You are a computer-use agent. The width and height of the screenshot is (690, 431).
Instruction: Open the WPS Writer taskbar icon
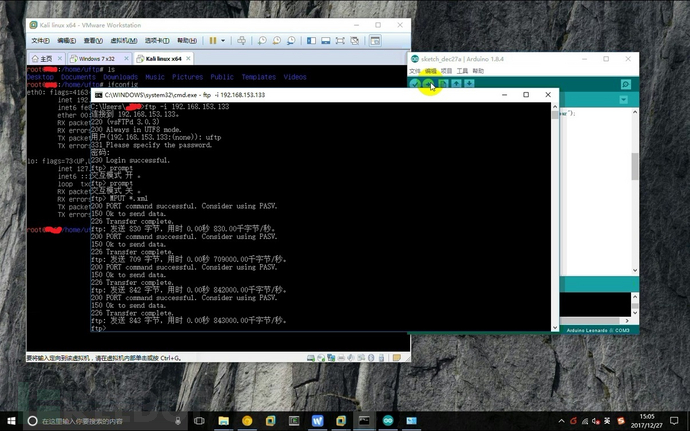(x=317, y=421)
